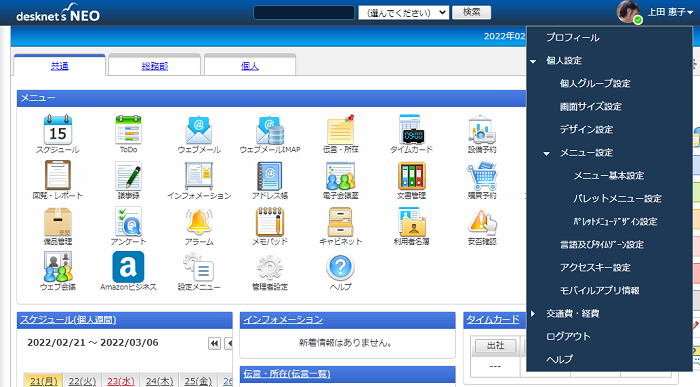The height and width of the screenshot is (387, 700).
Task: Open the 回覧・レポート clipboard icon
Action: [x=58, y=175]
